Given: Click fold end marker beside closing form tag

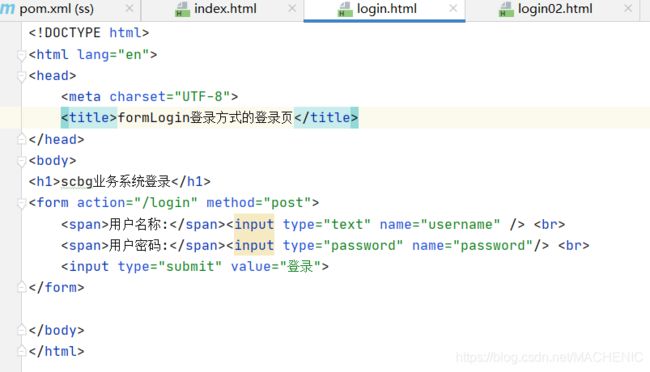Looking at the screenshot, I should point(21,287).
